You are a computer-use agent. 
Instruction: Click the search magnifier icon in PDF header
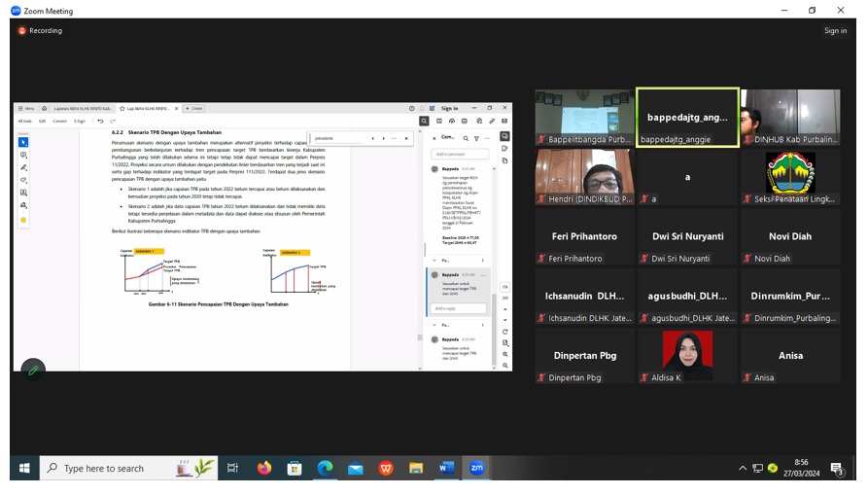[425, 122]
